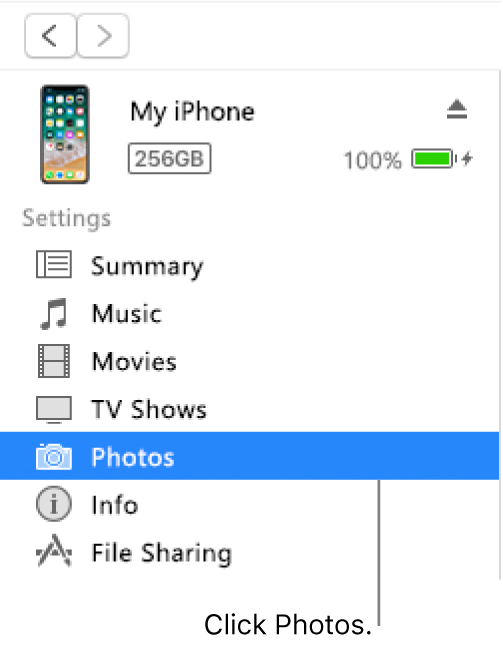503x646 pixels.
Task: Click the back navigation arrow button
Action: coord(51,36)
